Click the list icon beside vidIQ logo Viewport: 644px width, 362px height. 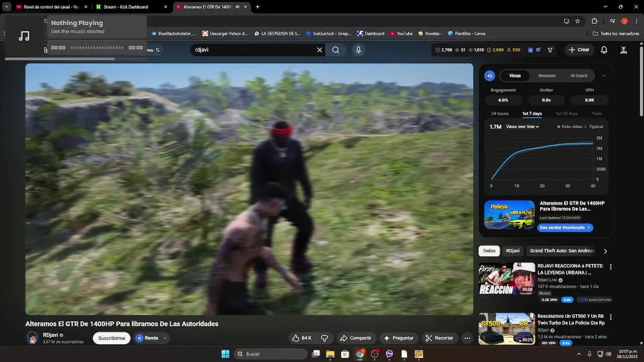[x=539, y=50]
